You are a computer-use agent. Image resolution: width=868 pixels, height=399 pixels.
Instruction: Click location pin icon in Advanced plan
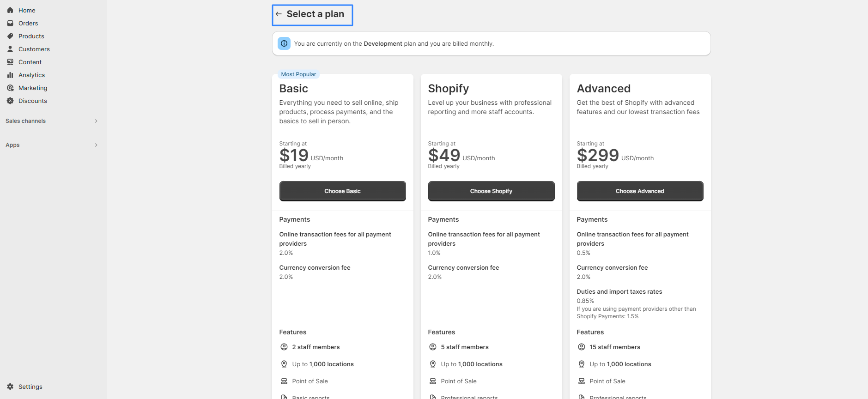(x=582, y=364)
